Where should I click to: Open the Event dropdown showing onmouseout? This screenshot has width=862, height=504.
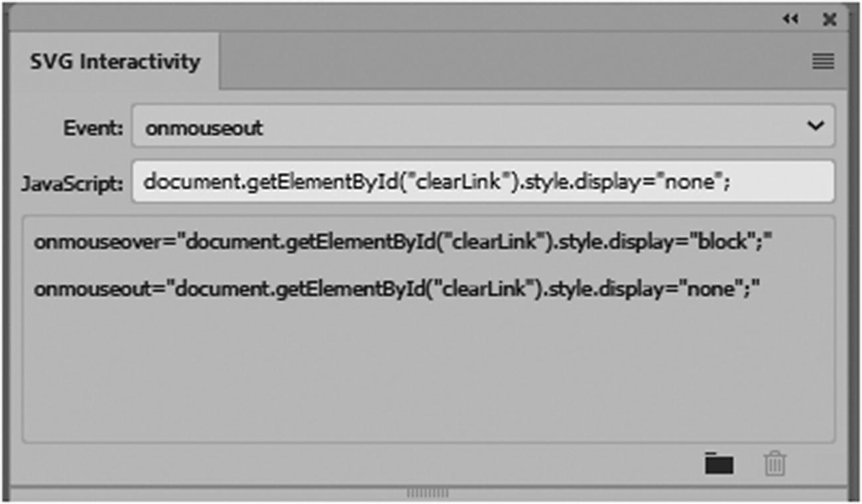click(x=464, y=127)
